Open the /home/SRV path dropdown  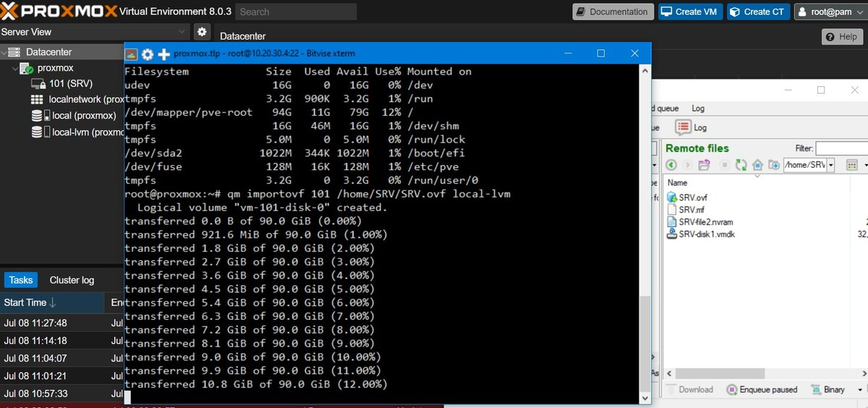(831, 165)
